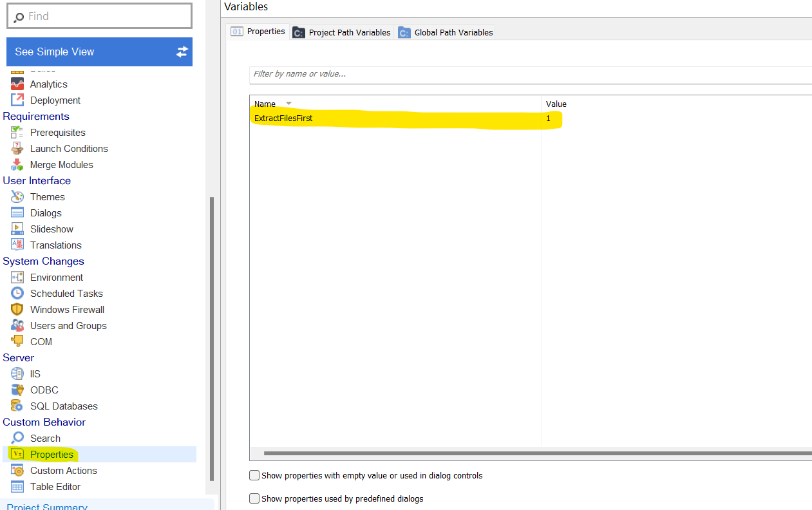Enable show properties with empty value checkbox
The height and width of the screenshot is (510, 812).
(x=254, y=476)
